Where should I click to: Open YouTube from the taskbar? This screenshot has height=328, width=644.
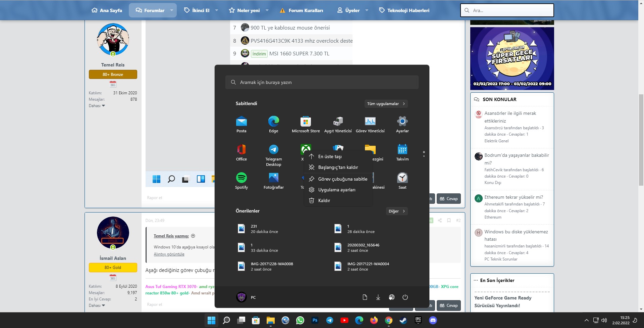(x=344, y=320)
